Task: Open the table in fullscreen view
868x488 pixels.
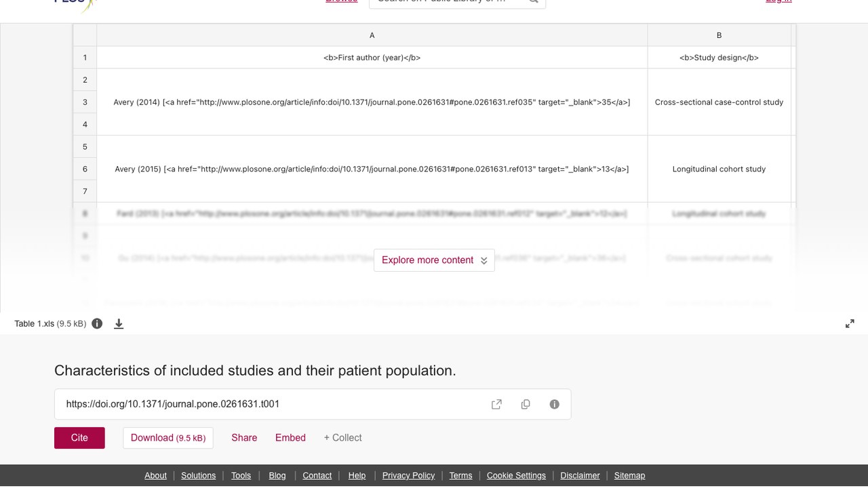Action: [850, 324]
